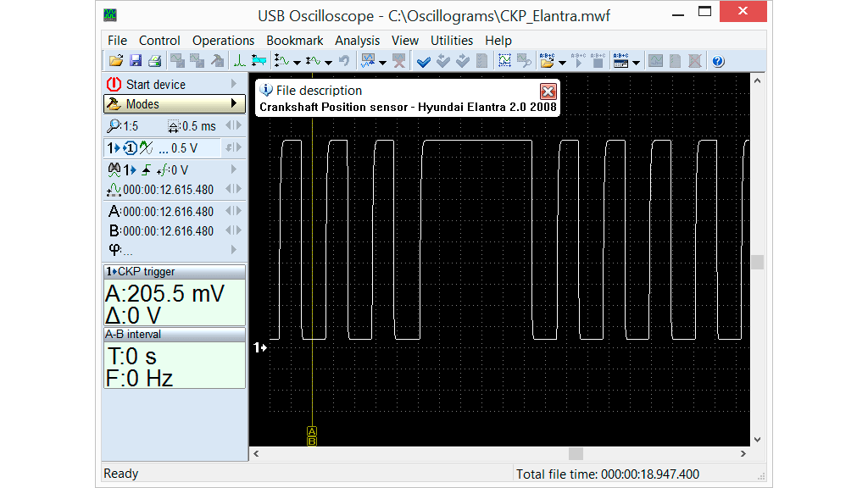Save the oscillogram with the floppy disk icon
868x488 pixels.
point(136,61)
